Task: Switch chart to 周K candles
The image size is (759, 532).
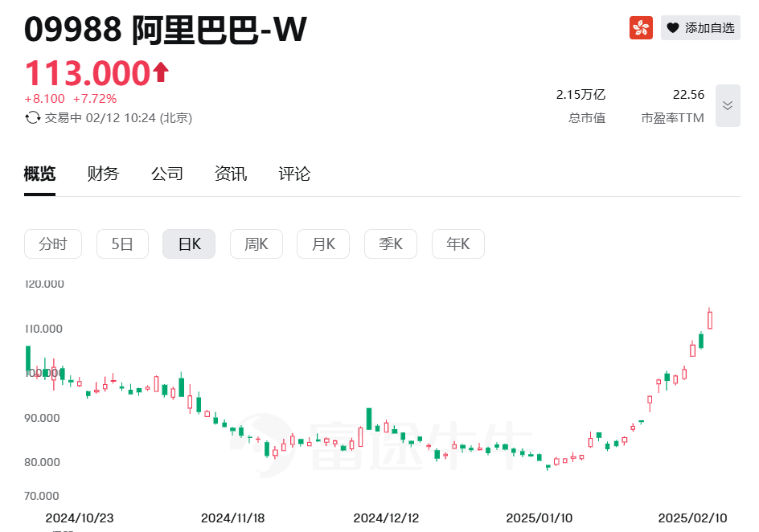Action: 256,244
